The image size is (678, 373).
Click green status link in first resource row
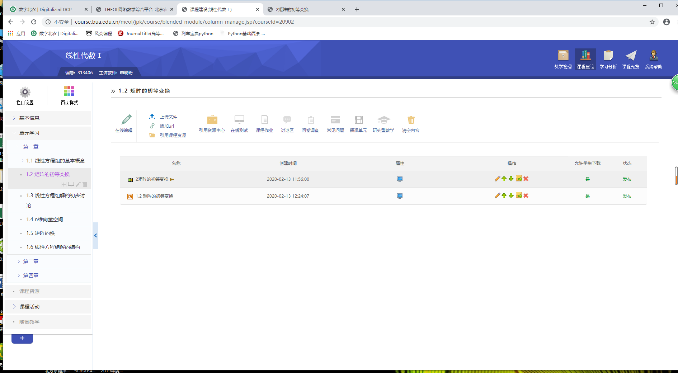coord(627,179)
